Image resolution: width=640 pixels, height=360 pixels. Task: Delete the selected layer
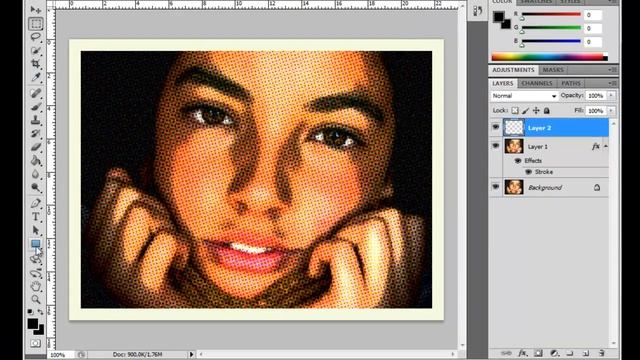coord(602,353)
